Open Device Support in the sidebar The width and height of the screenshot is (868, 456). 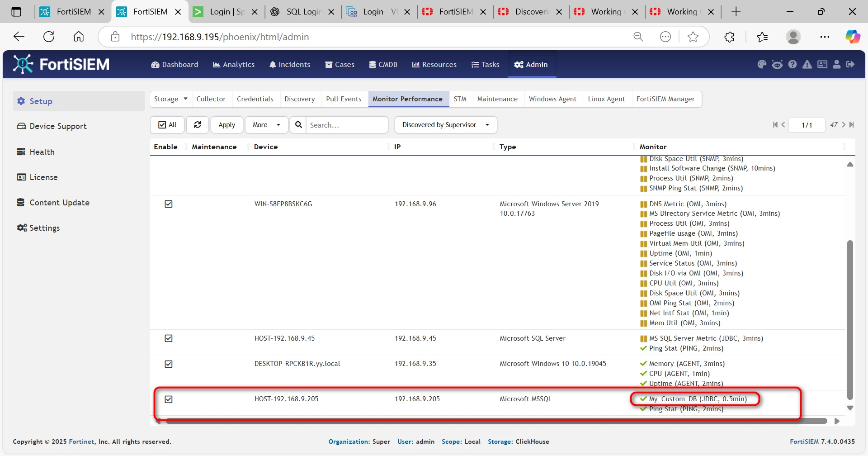(52, 126)
